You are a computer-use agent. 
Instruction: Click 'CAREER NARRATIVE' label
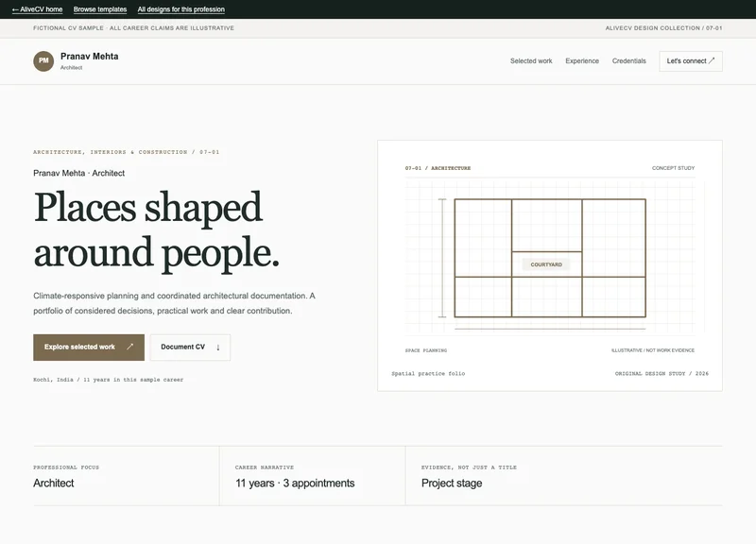pyautogui.click(x=265, y=467)
